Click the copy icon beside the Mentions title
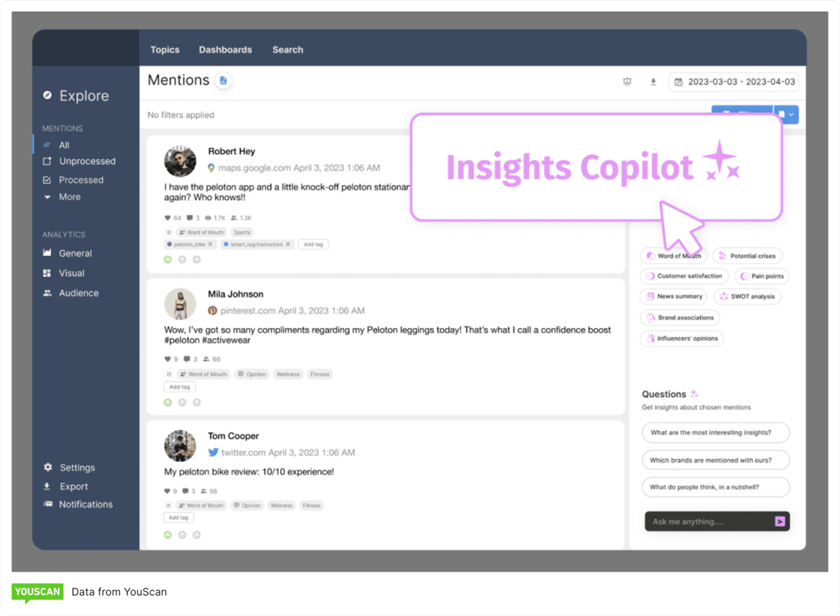Viewport: 840px width, 616px height. pos(223,80)
